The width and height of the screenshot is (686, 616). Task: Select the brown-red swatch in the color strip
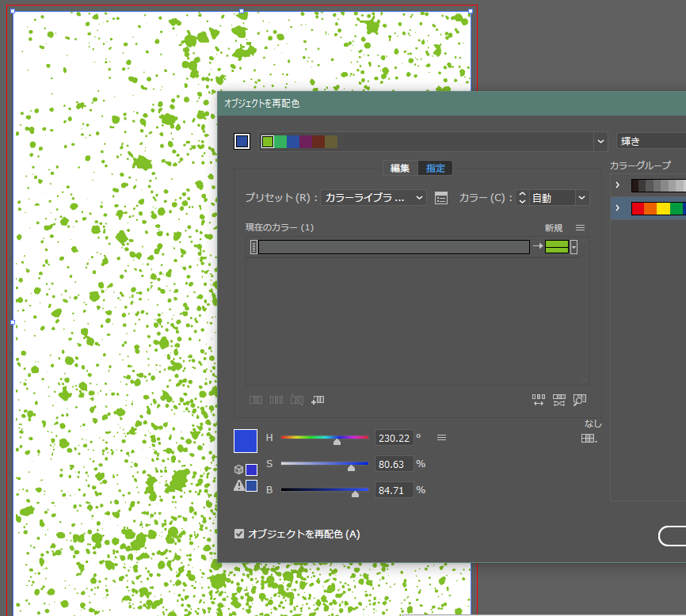pyautogui.click(x=318, y=142)
